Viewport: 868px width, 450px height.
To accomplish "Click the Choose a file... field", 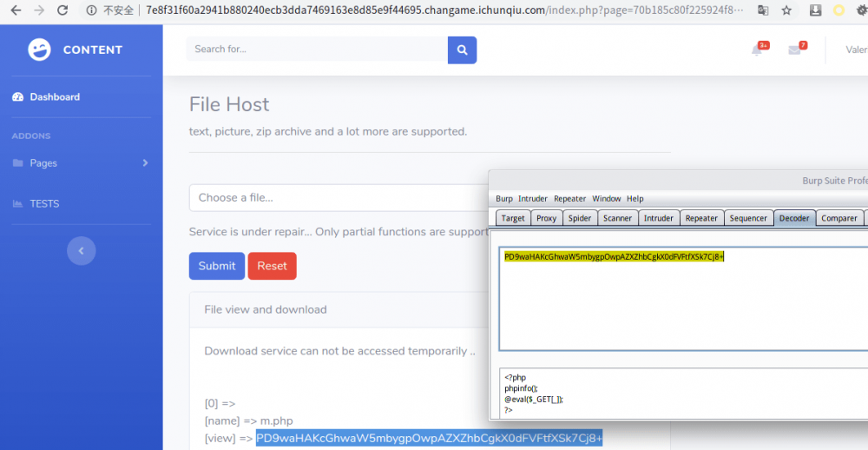I will 339,198.
